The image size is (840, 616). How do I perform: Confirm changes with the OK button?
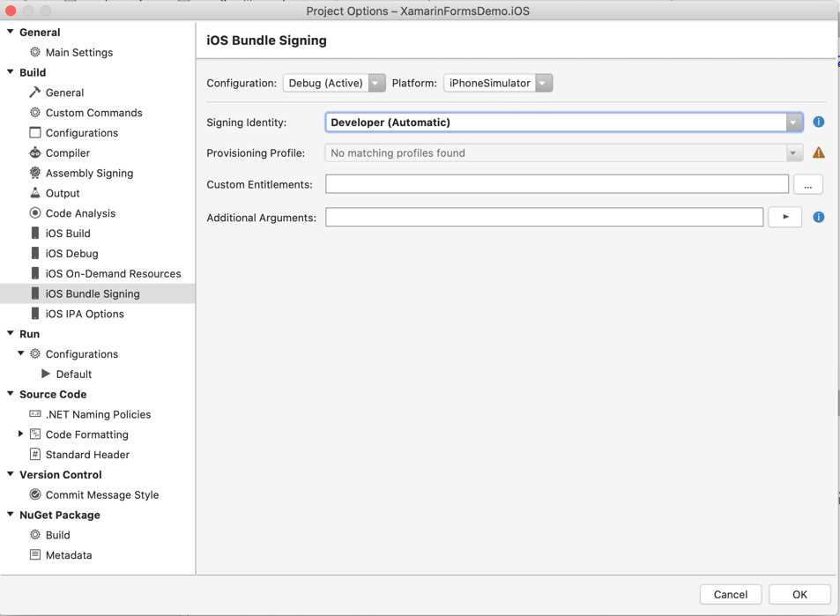click(x=799, y=594)
